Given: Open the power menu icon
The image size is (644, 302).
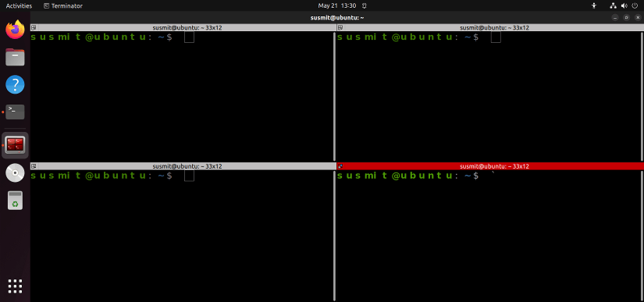Looking at the screenshot, I should pyautogui.click(x=635, y=5).
